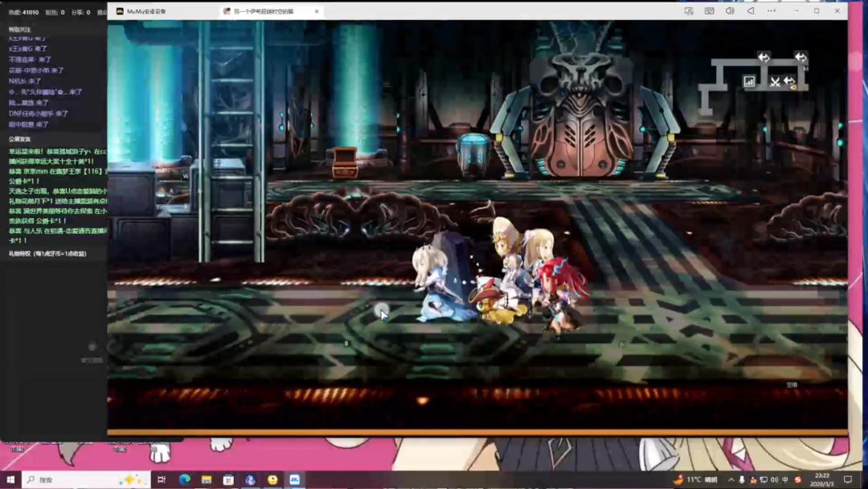
Task: Open the notification center icon
Action: [848, 479]
